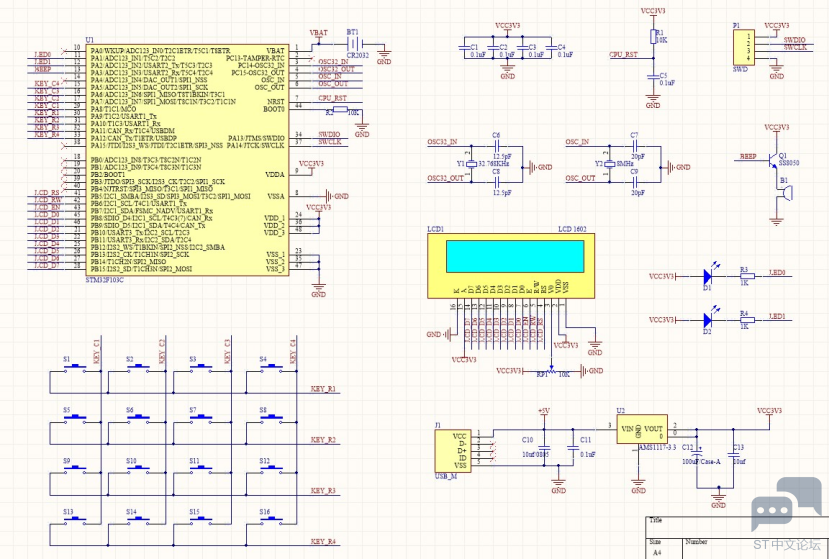
Task: Click resistor R4 next to LED1
Action: 747,320
